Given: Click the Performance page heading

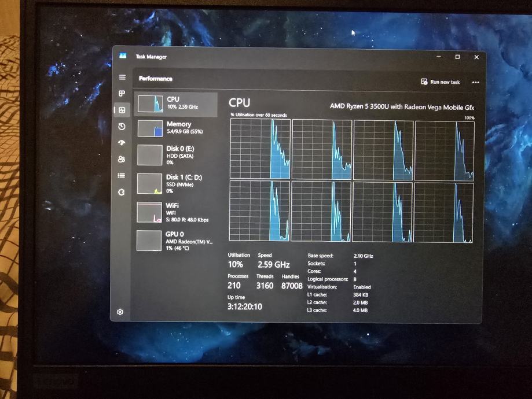Looking at the screenshot, I should click(x=155, y=79).
